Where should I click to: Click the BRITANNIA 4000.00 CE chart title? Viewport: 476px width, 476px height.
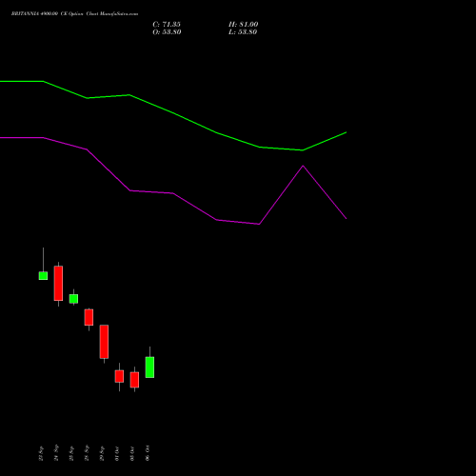click(74, 14)
